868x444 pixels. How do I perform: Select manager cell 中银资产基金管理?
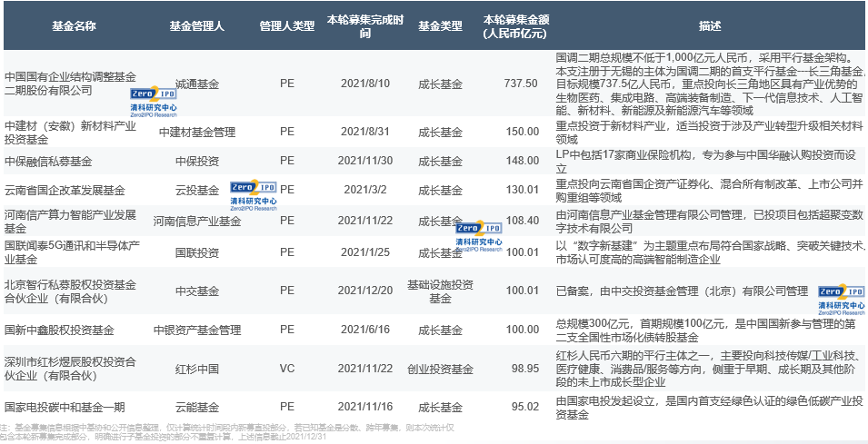pos(197,331)
